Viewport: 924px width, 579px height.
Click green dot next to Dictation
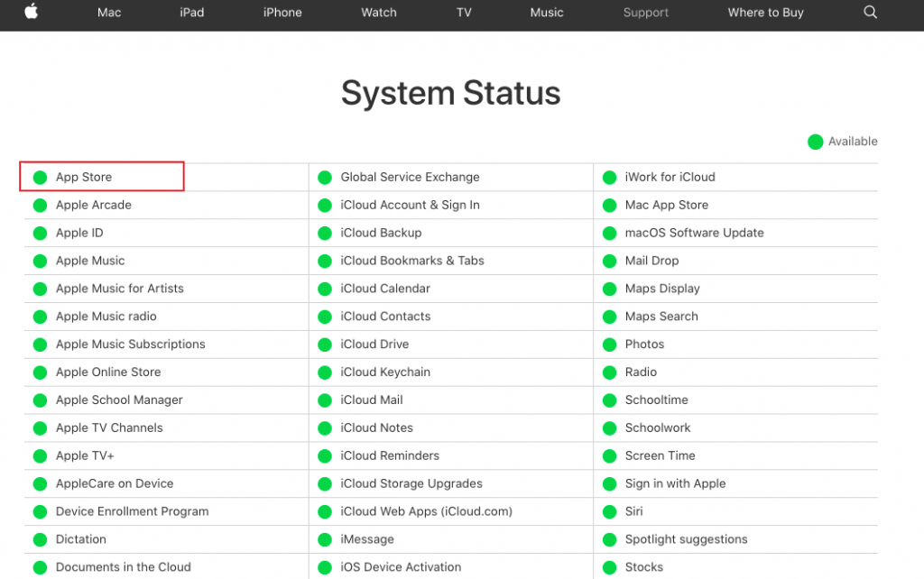pos(40,539)
